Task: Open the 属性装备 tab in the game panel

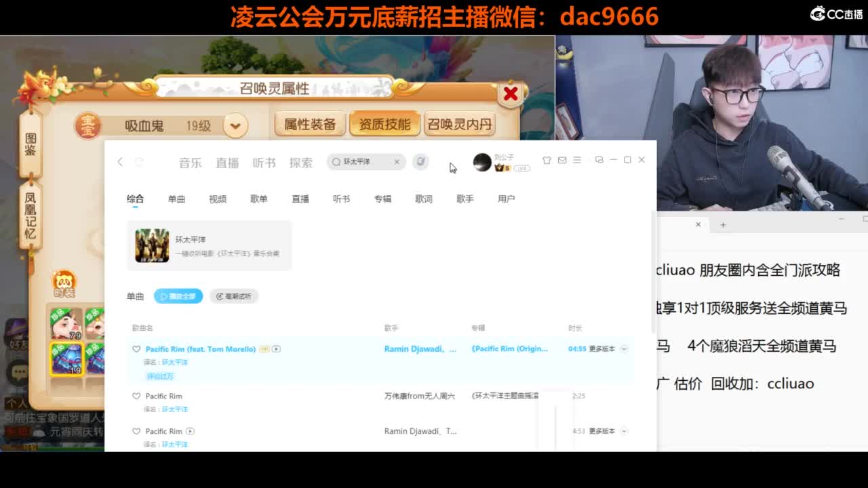Action: (310, 124)
